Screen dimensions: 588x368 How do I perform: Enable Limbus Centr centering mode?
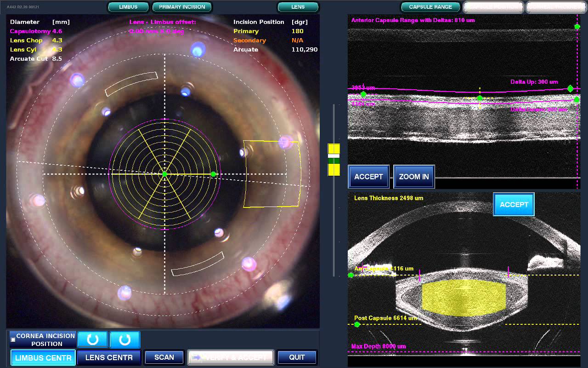tap(43, 357)
